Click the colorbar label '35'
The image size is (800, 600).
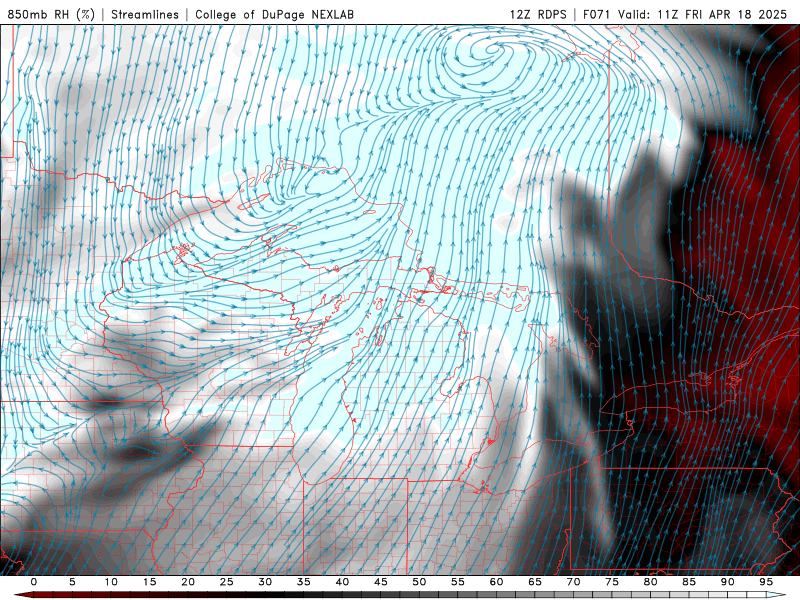pos(304,582)
